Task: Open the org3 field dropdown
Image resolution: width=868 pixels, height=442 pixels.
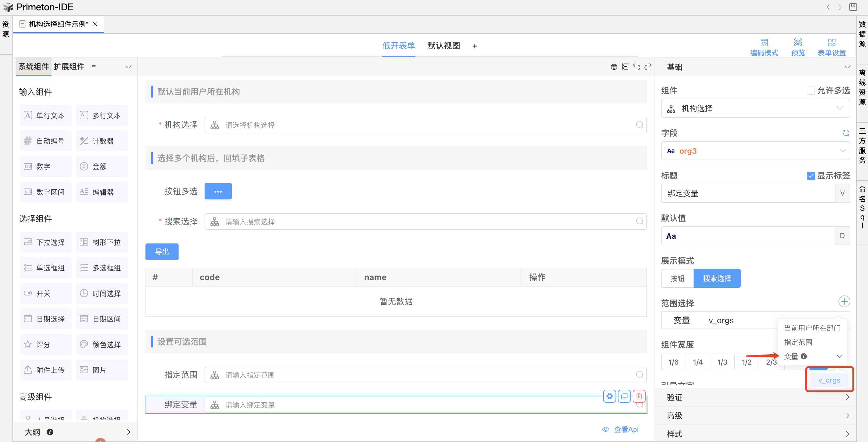Action: coord(755,151)
